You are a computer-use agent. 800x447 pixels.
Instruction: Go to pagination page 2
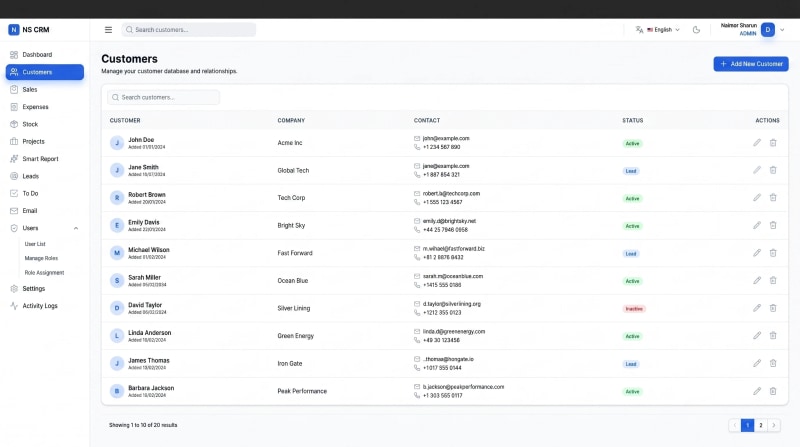(760, 425)
